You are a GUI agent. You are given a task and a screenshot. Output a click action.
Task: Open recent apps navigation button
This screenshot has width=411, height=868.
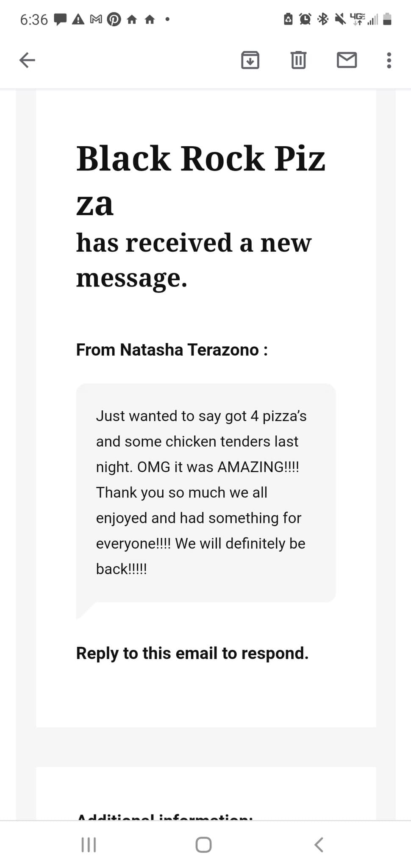(x=89, y=845)
